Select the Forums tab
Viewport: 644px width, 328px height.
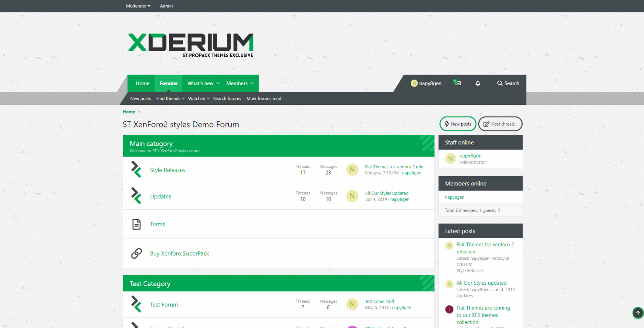coord(168,83)
